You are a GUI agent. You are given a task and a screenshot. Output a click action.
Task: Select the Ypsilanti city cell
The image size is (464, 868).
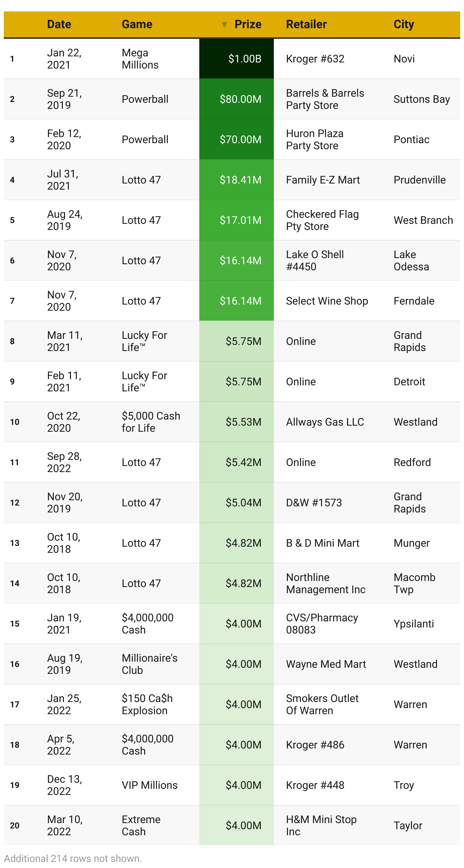tap(413, 624)
